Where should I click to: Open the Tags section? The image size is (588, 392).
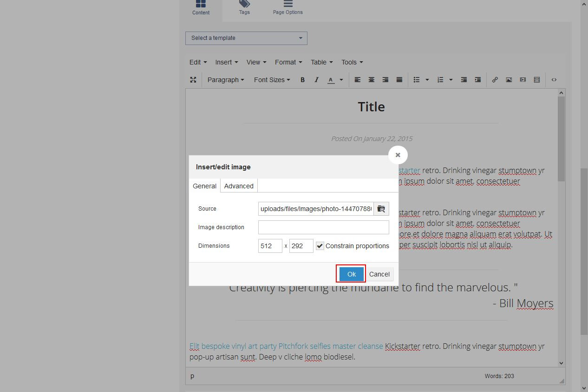point(244,8)
